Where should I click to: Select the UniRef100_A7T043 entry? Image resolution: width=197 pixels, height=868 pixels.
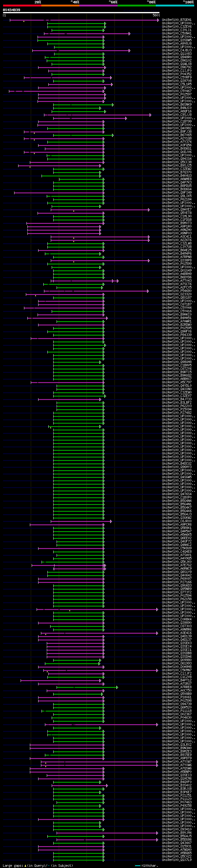pyautogui.click(x=176, y=281)
